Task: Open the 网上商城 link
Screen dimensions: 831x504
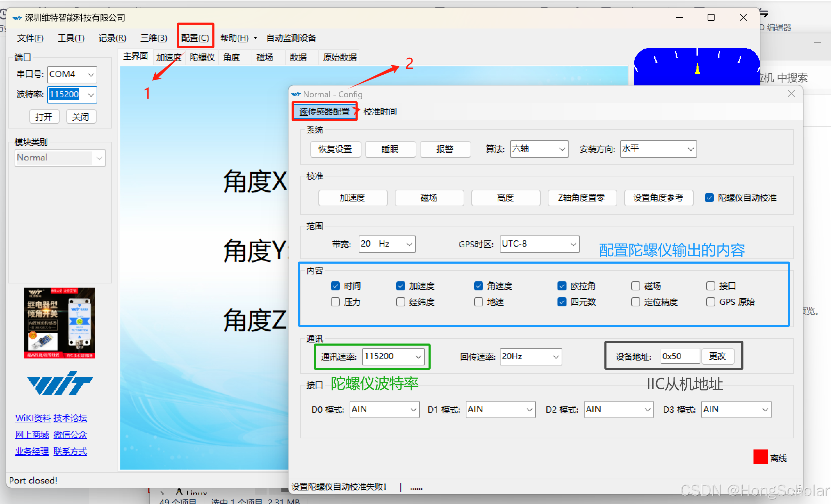Action: click(32, 435)
